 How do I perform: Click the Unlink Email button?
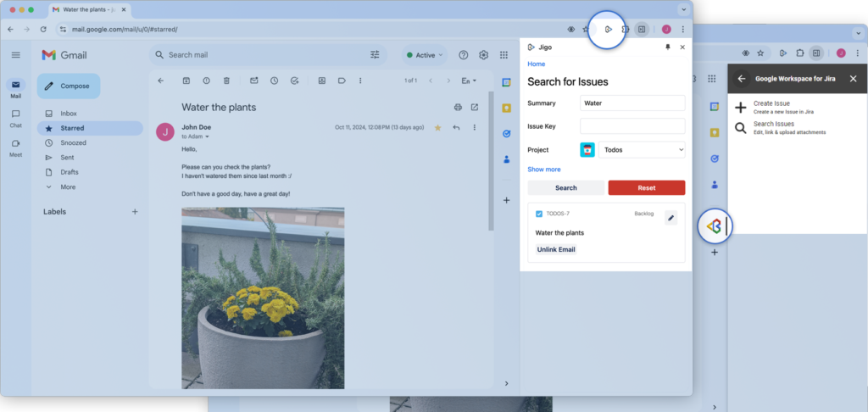click(x=556, y=249)
